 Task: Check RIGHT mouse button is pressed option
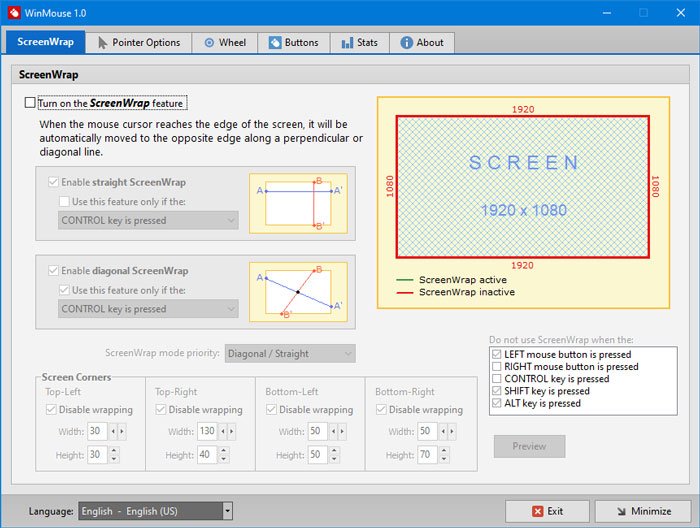(x=497, y=367)
